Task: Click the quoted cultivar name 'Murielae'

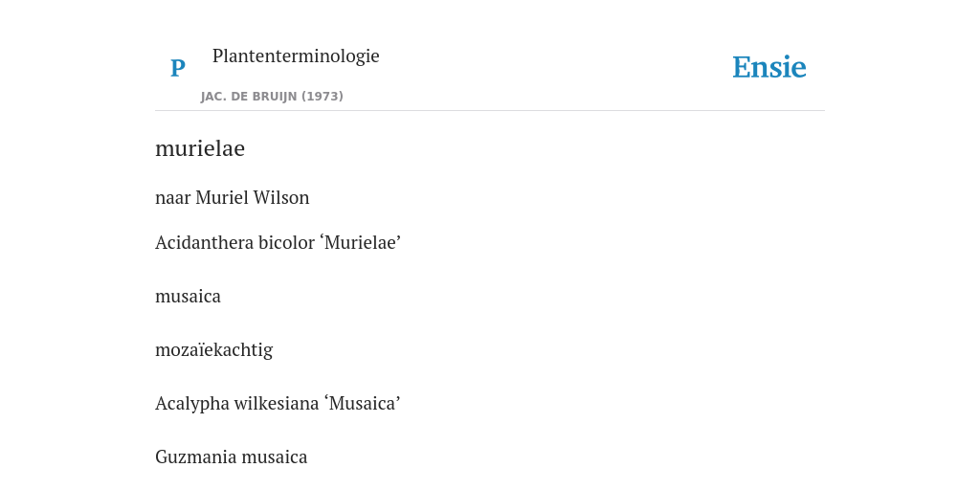Action: 362,242
